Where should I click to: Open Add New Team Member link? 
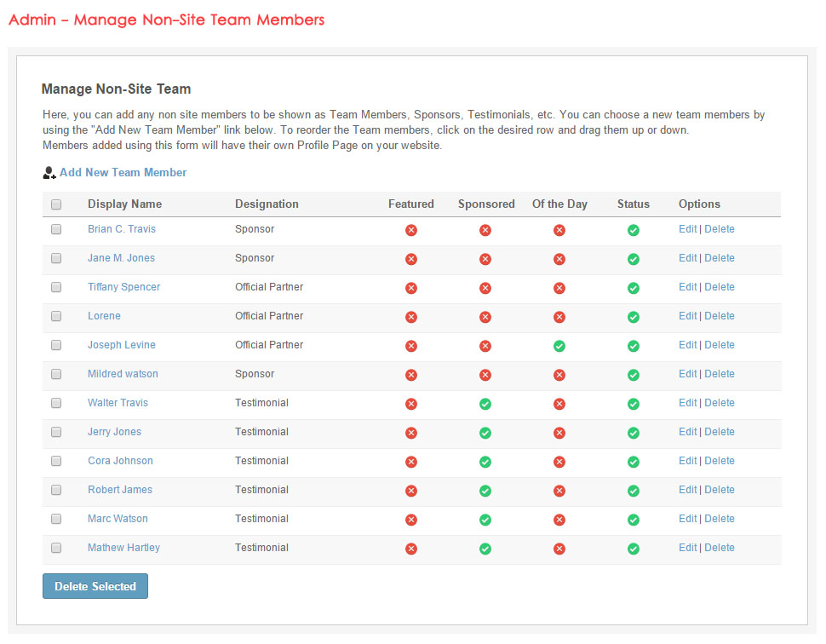[123, 173]
